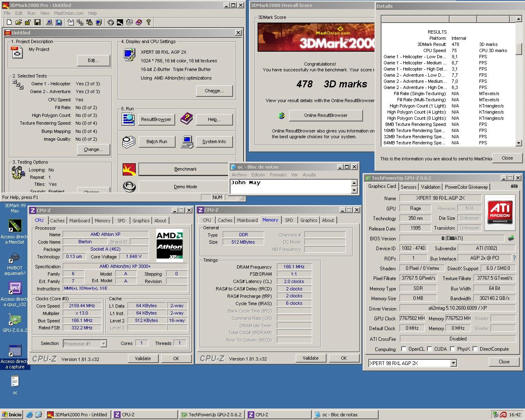Click in the Notepad text area with John May
Screen dimensions: 525x420
pos(290,186)
